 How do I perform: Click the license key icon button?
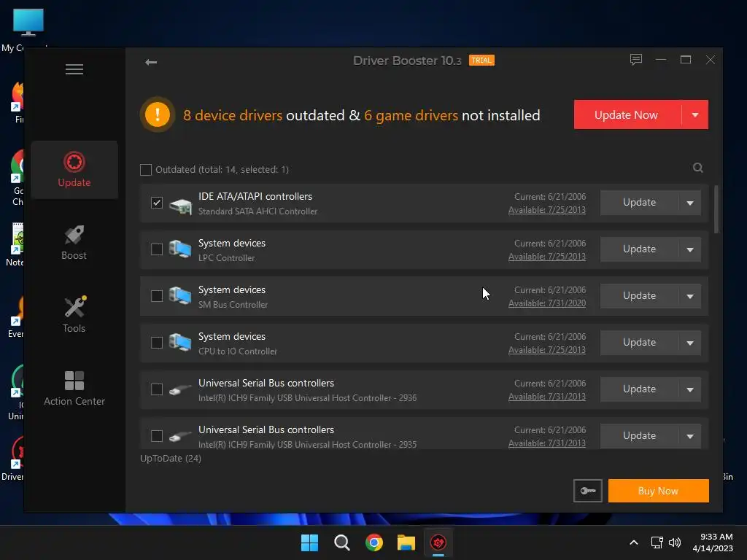coord(588,491)
